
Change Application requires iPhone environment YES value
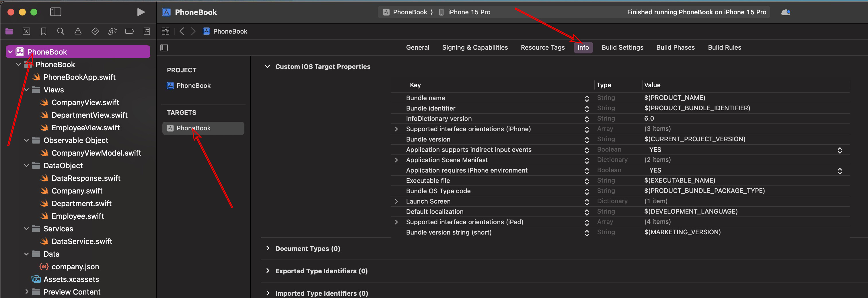point(839,171)
